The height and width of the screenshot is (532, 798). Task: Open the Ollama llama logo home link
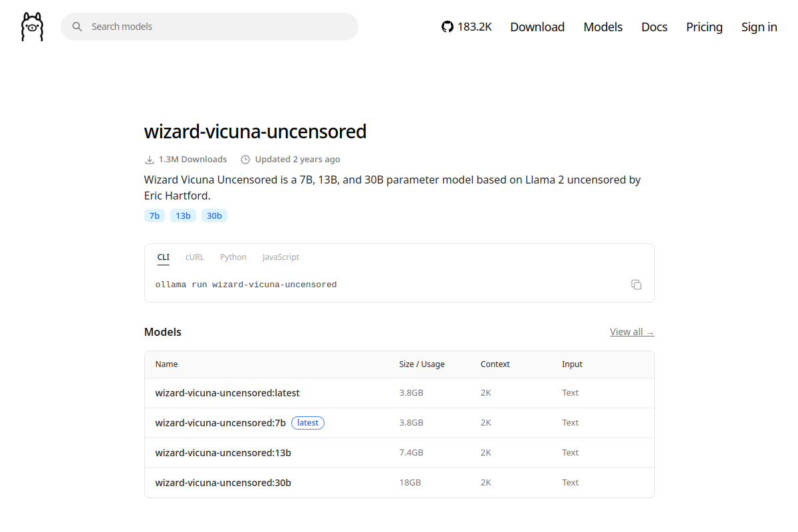click(x=32, y=27)
